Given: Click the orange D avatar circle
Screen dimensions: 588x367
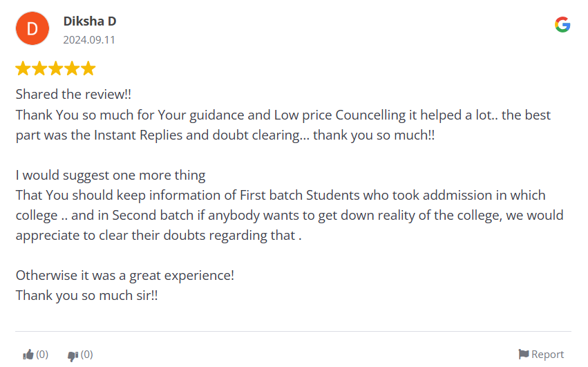Looking at the screenshot, I should 32,28.
